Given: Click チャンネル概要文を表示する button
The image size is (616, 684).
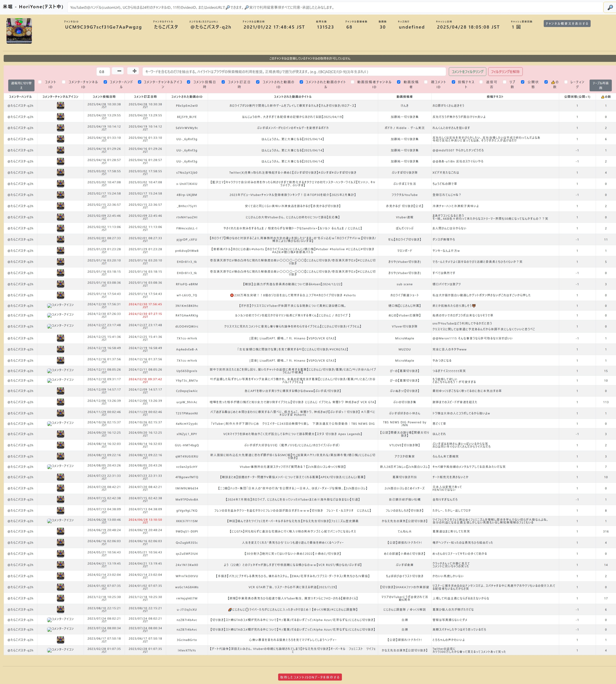Looking at the screenshot, I should pos(567,23).
